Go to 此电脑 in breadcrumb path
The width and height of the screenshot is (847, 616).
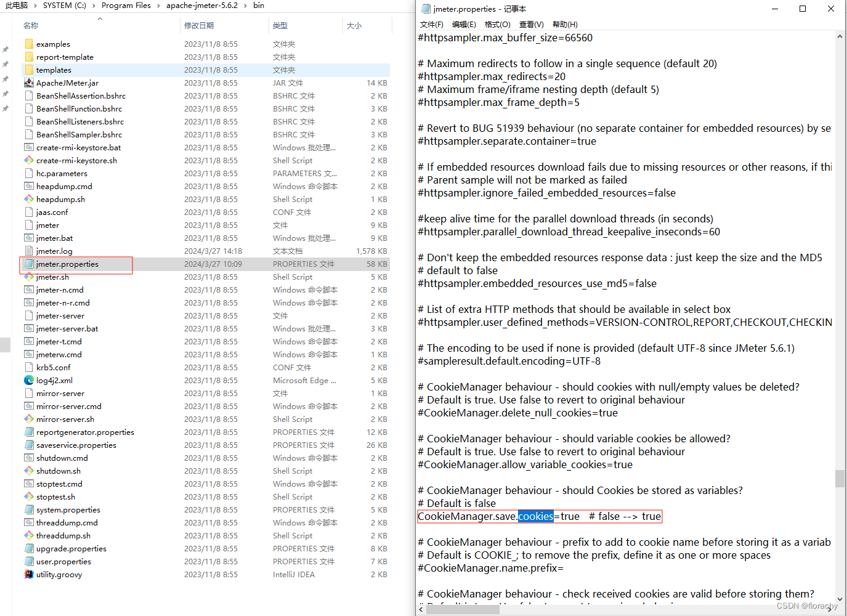point(17,6)
